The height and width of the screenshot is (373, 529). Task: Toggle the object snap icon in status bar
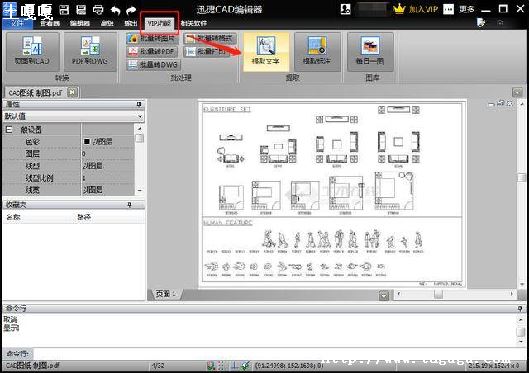(x=246, y=366)
